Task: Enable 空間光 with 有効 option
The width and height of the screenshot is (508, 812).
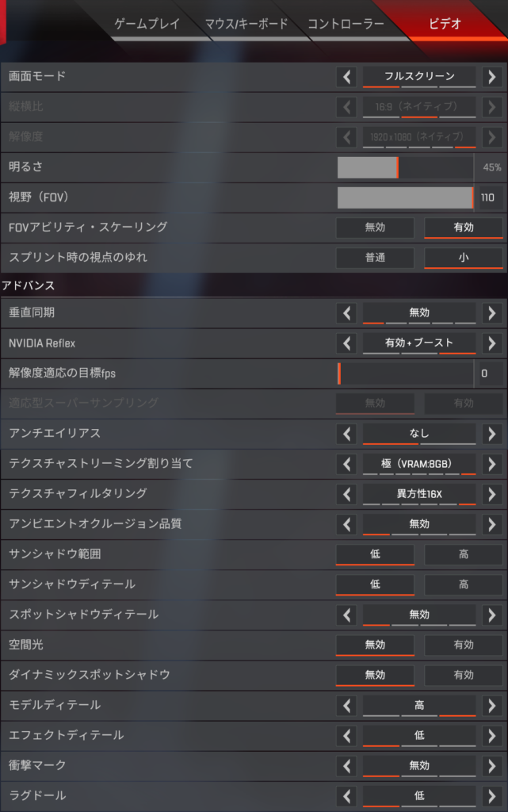Action: tap(464, 645)
